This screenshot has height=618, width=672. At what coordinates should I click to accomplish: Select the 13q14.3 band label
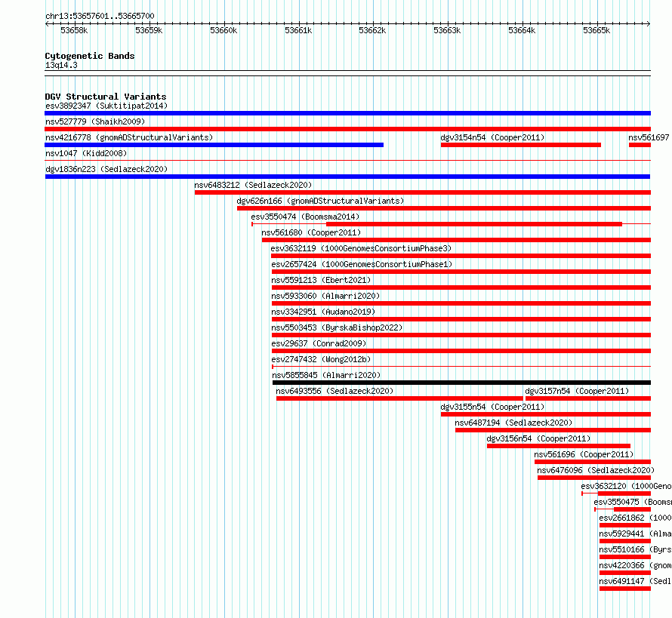click(61, 65)
